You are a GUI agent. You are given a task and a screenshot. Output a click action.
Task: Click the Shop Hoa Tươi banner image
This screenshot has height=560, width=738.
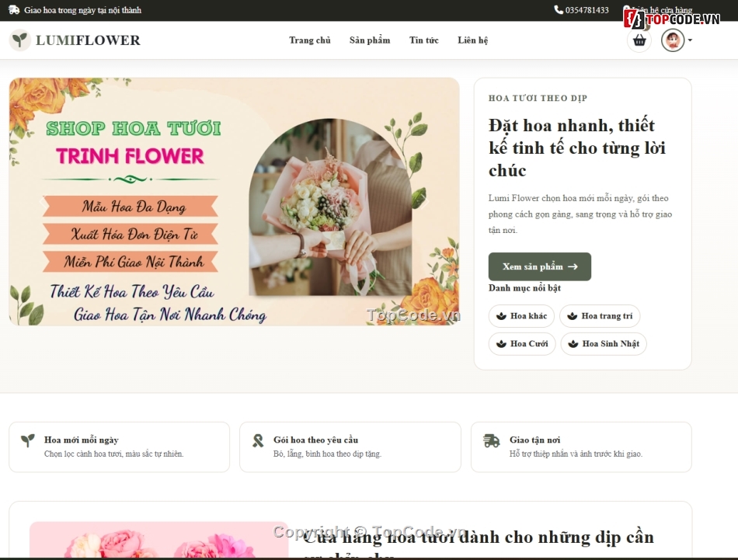(x=234, y=201)
